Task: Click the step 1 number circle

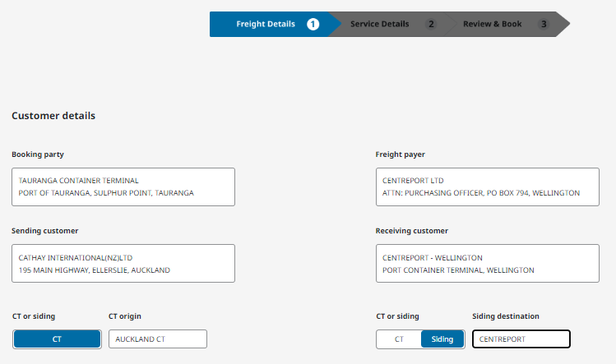Action: tap(313, 24)
